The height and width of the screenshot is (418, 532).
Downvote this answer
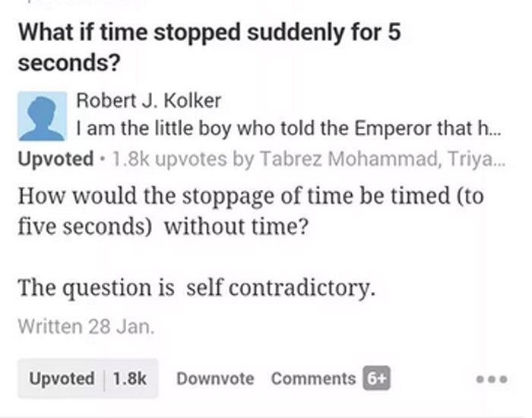[215, 378]
